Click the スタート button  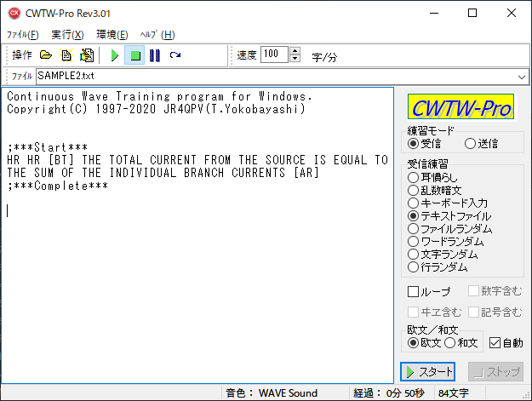click(x=427, y=372)
